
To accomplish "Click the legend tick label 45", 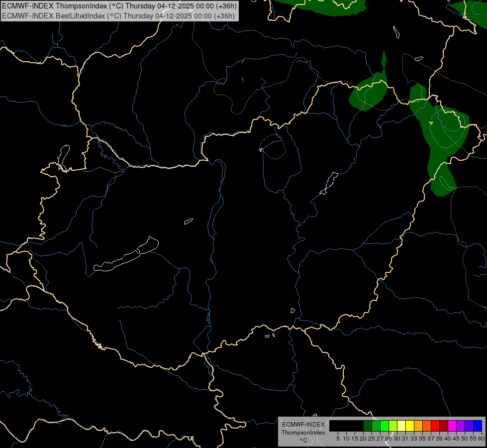I will (x=456, y=439).
